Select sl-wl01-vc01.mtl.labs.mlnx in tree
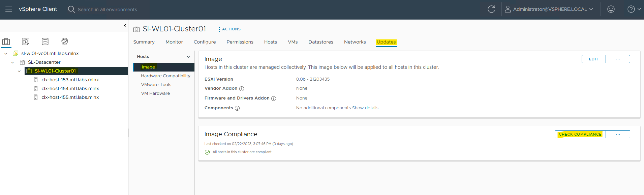This screenshot has width=644, height=195. click(50, 53)
